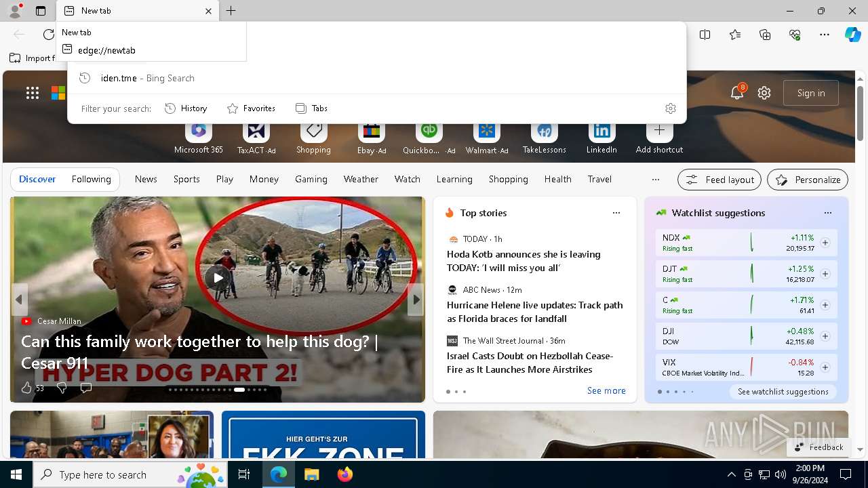Play the Cesar 911 video
Screen dimensions: 868x488
[218, 277]
